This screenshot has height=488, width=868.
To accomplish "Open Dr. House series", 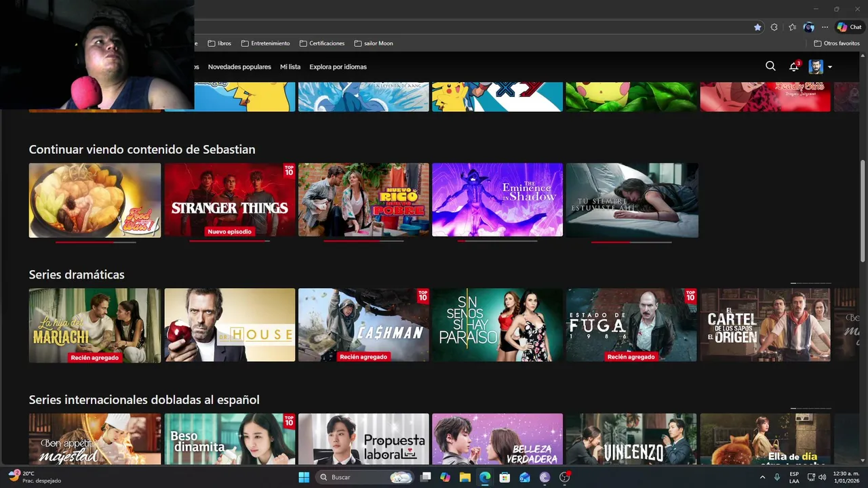I will tap(230, 325).
